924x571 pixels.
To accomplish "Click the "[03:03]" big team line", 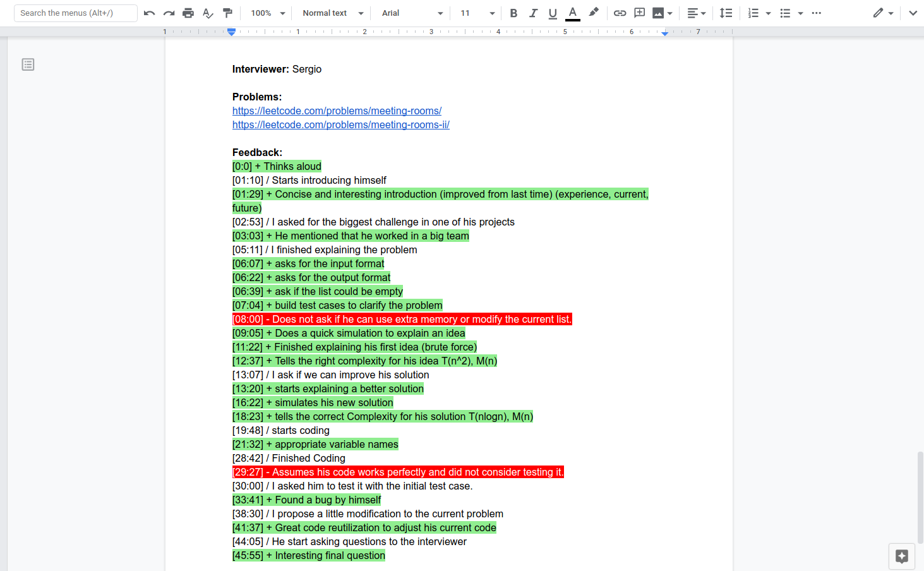I will tap(351, 236).
